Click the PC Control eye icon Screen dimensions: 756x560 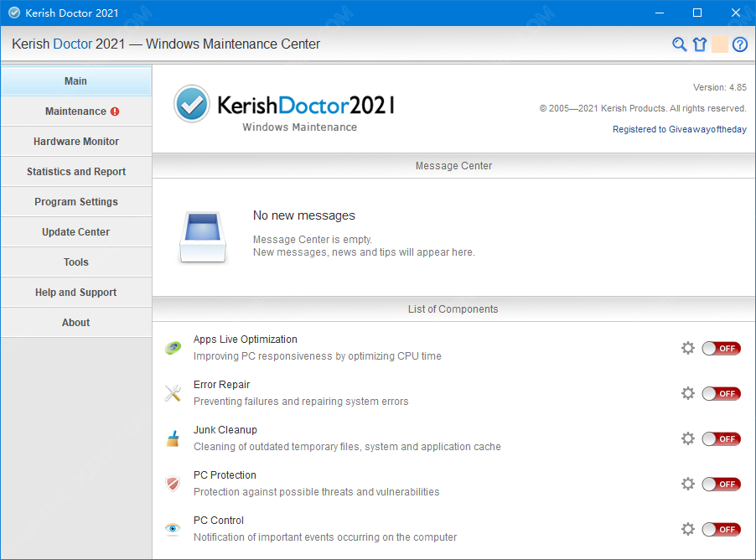point(173,529)
